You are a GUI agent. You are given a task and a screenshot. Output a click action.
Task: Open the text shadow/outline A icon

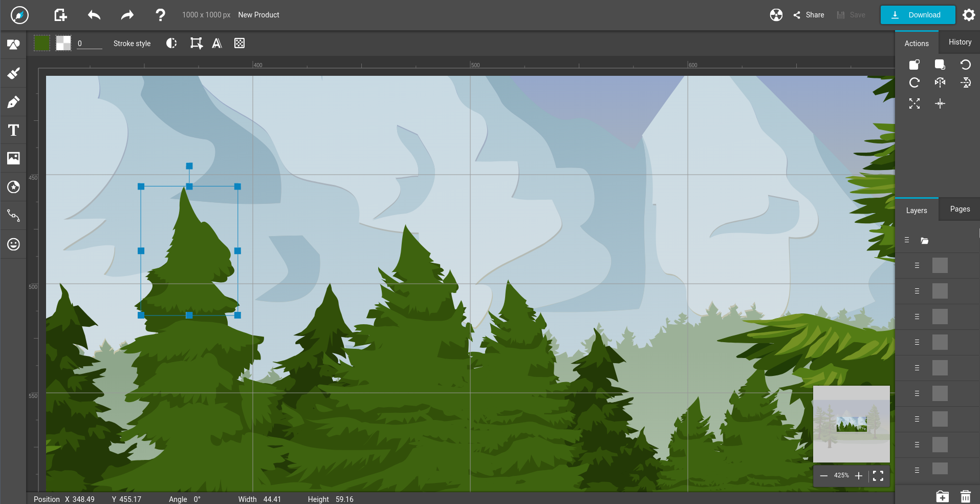(x=217, y=43)
